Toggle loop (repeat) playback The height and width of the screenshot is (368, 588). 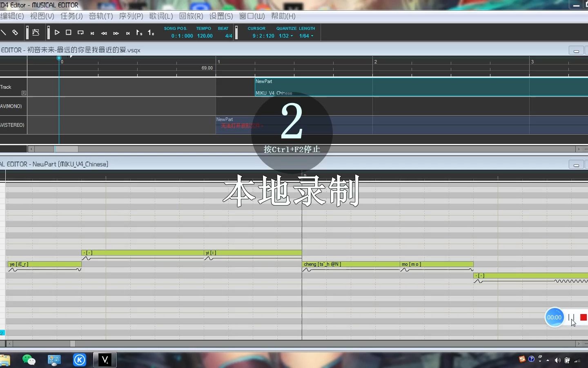(80, 32)
